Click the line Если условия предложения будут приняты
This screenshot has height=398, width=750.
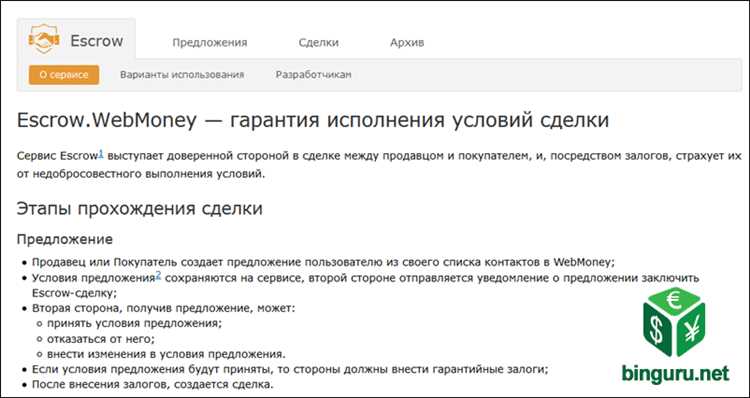tap(290, 370)
